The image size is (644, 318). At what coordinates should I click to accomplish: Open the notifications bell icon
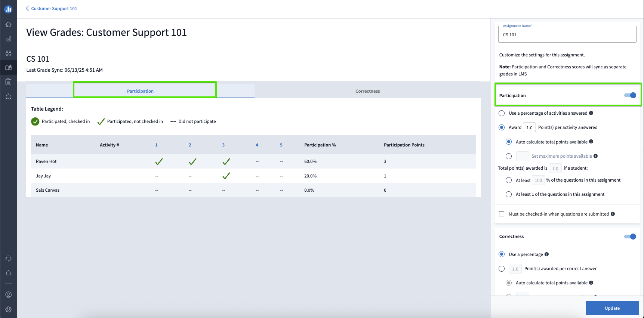8,273
